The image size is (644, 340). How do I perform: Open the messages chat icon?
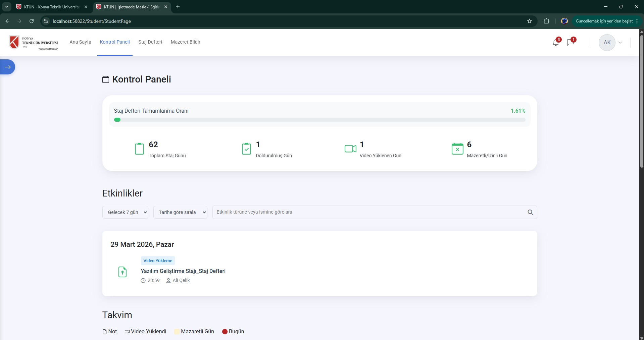pyautogui.click(x=570, y=43)
